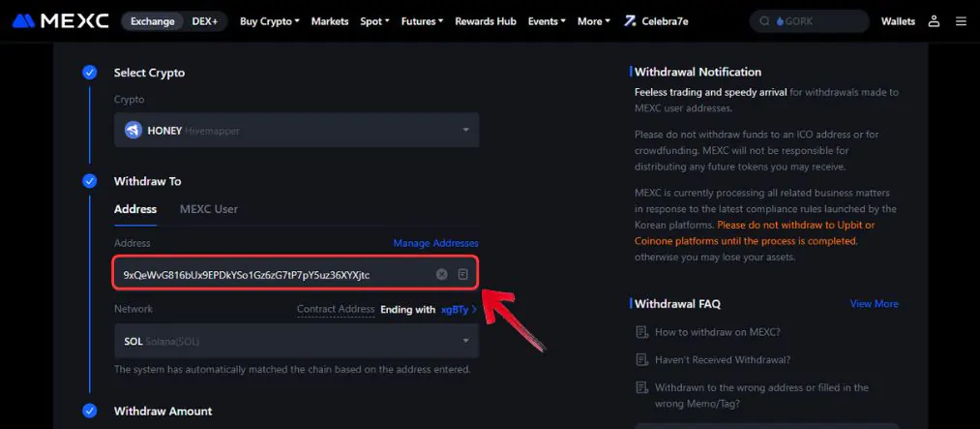Viewport: 980px width, 429px height.
Task: Click the automatically matched chain note
Action: coord(292,370)
